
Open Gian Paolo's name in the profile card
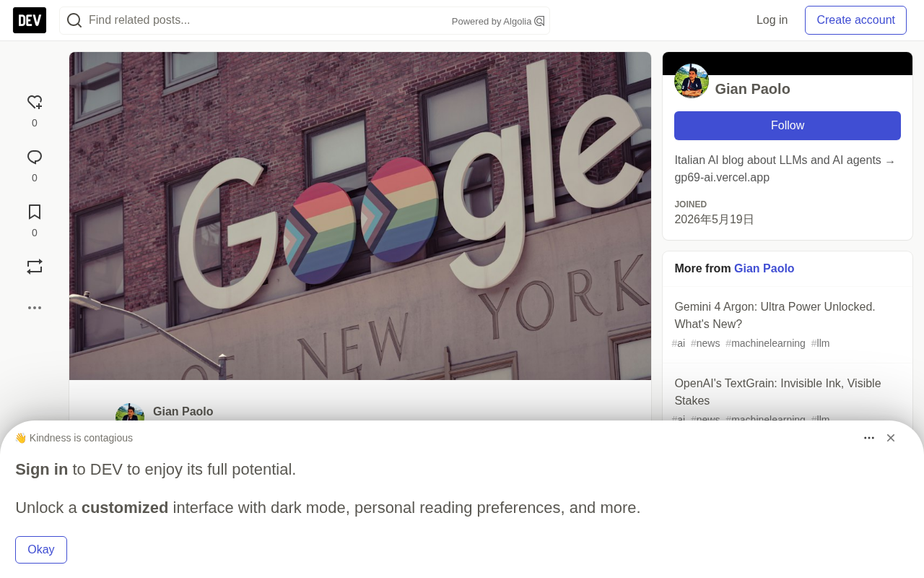pyautogui.click(x=752, y=89)
